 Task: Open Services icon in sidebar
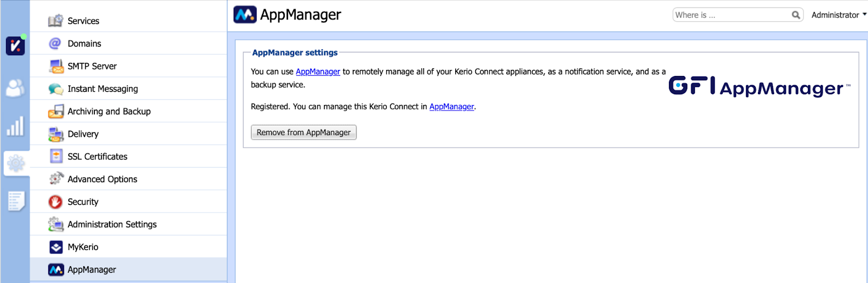pos(55,21)
